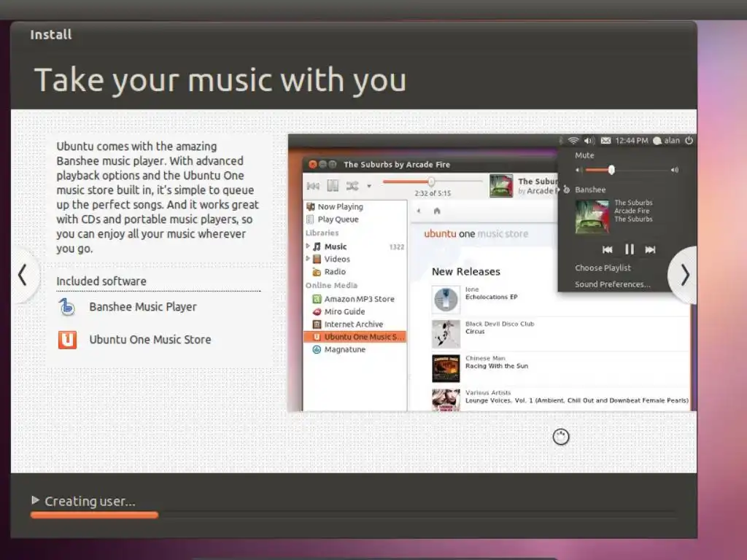The width and height of the screenshot is (747, 560).
Task: Click the ubuntu one music store logo
Action: point(476,234)
